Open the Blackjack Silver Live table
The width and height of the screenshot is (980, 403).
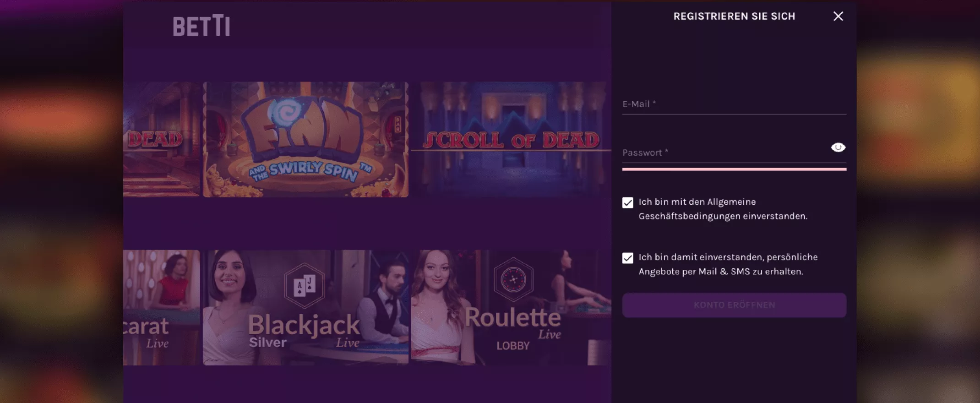tap(305, 308)
